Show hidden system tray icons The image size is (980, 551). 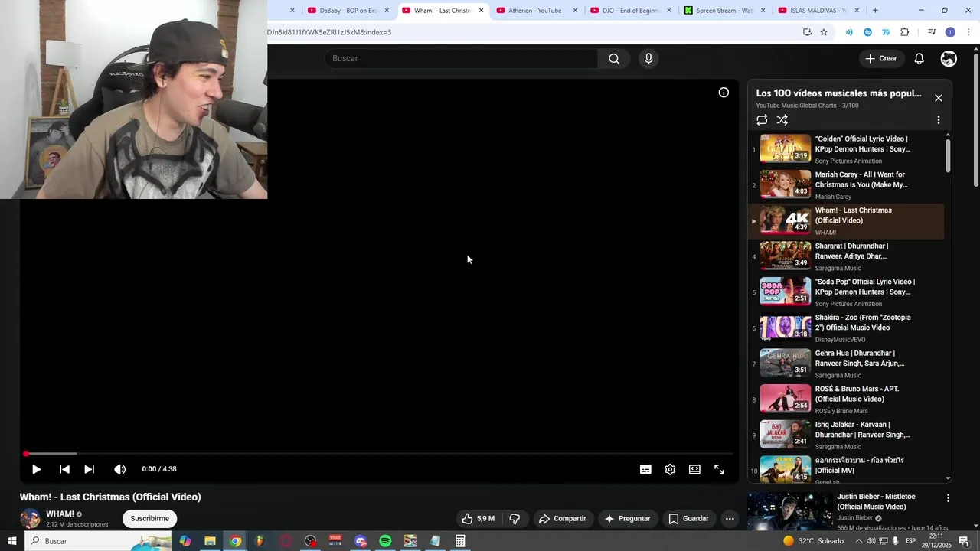click(858, 541)
